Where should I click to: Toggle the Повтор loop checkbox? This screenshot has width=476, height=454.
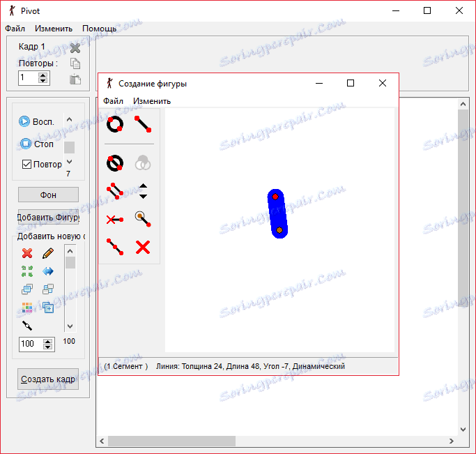coord(26,165)
